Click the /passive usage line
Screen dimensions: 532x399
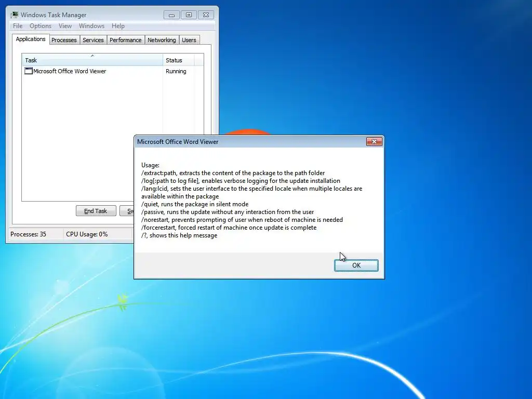228,212
